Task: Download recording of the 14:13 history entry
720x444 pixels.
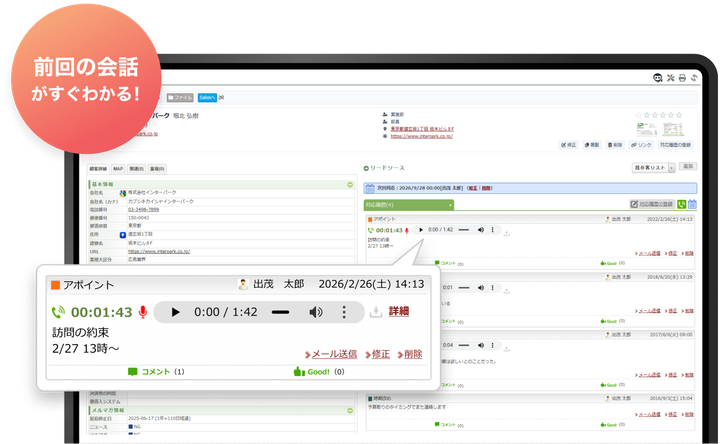Action: click(506, 233)
